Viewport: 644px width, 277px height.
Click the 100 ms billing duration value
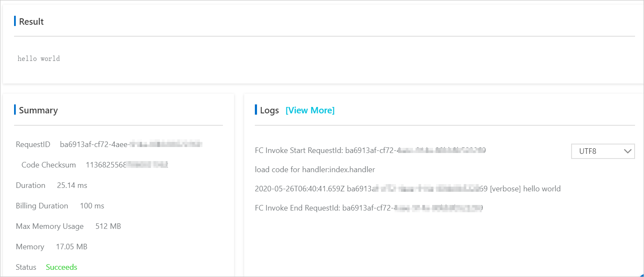pos(92,206)
